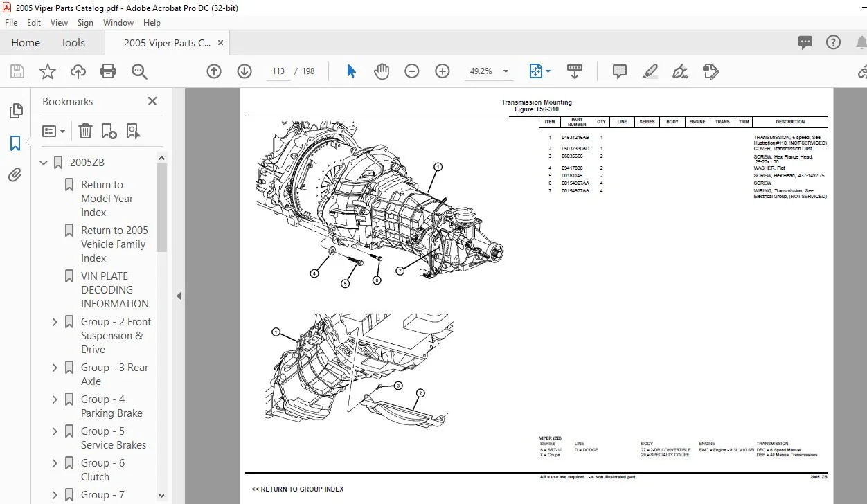This screenshot has height=504, width=867.
Task: Go to previous page arrow
Action: point(214,71)
